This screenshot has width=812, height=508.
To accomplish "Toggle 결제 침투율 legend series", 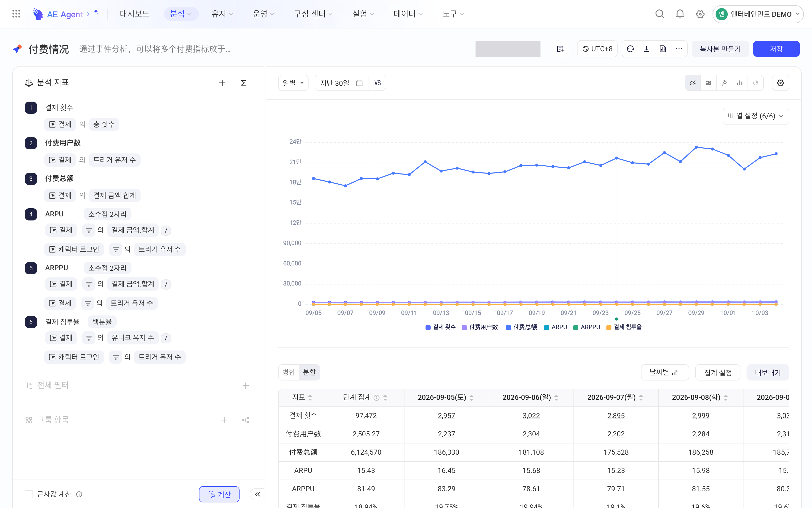I will (x=624, y=327).
